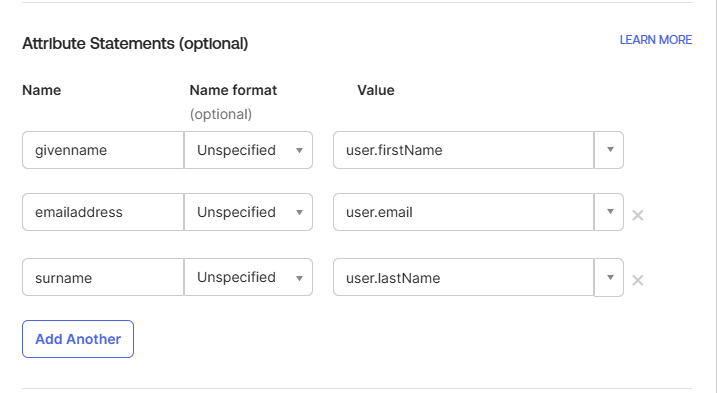Expand Name format dropdown for emailaddress
This screenshot has height=393, width=717.
click(248, 212)
